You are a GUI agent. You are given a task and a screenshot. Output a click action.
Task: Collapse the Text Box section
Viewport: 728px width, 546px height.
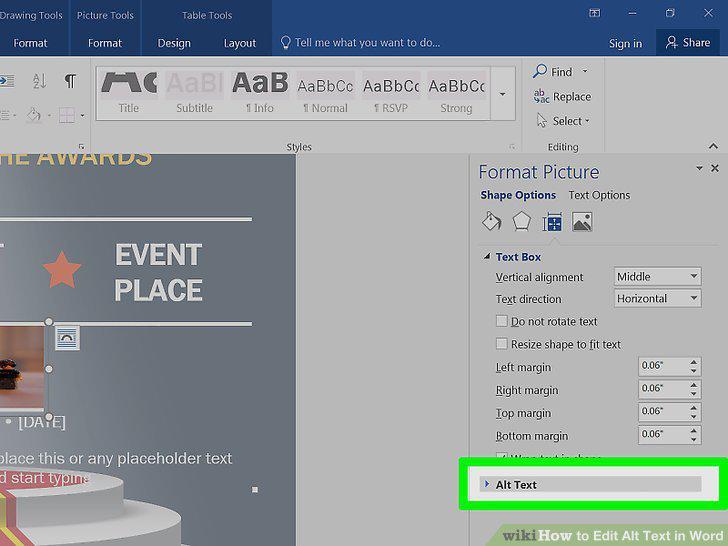click(487, 256)
